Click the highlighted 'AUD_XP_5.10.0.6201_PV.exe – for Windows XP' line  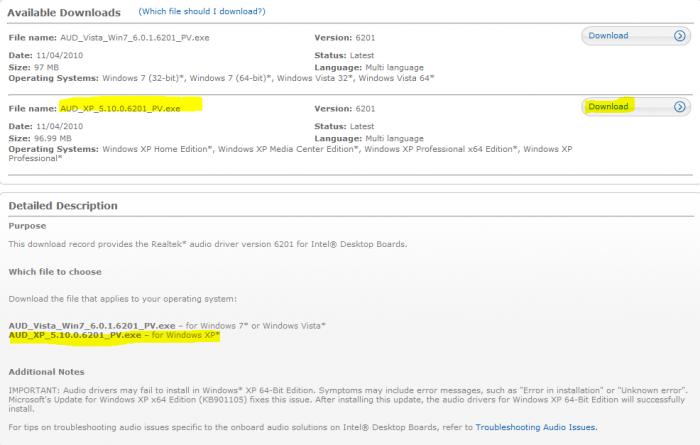(x=114, y=335)
